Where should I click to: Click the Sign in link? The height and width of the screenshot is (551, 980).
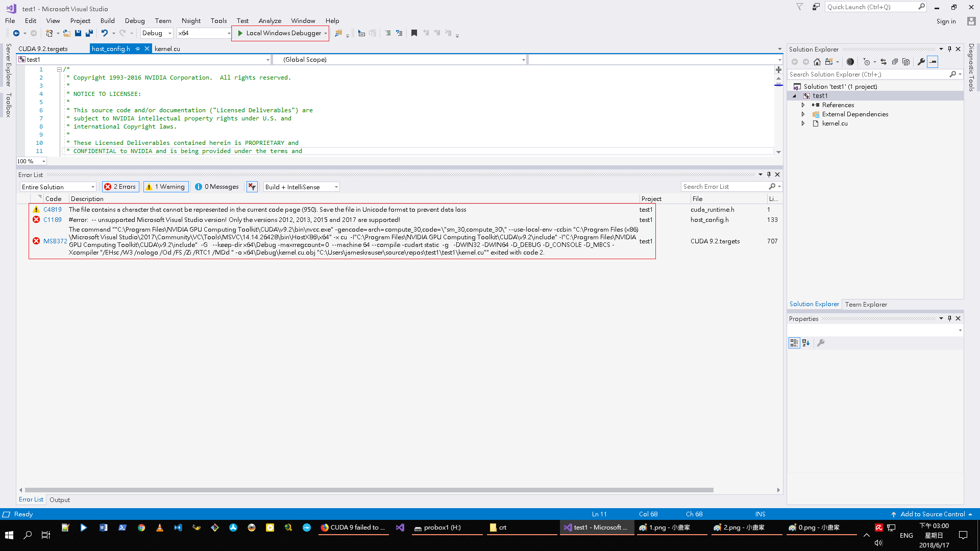point(946,21)
